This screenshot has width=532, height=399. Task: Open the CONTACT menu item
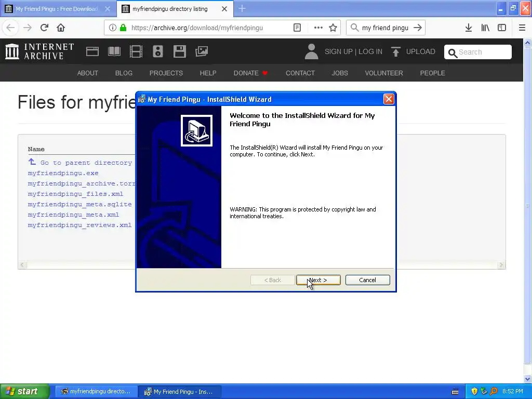[x=300, y=73]
